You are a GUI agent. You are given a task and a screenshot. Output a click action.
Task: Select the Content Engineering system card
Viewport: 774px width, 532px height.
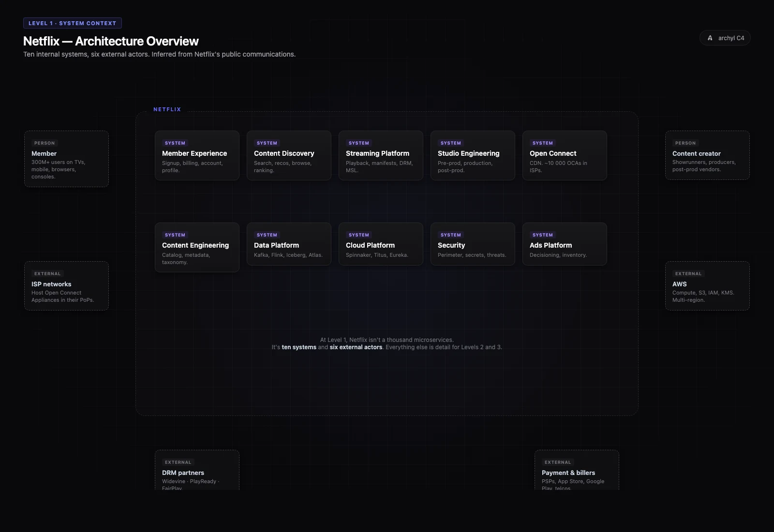point(197,247)
